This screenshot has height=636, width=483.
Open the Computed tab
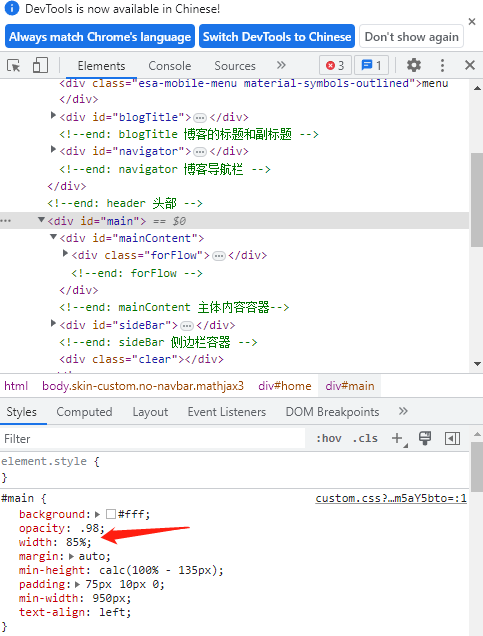click(84, 412)
